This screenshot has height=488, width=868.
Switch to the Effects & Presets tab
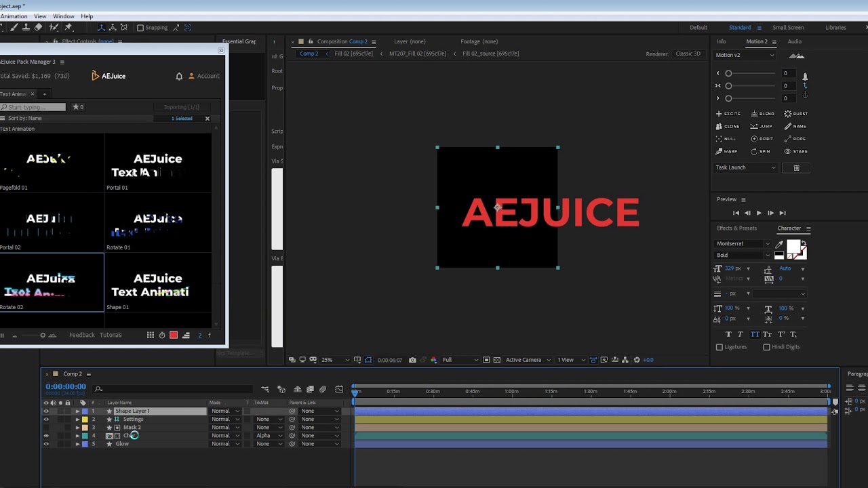click(x=736, y=228)
